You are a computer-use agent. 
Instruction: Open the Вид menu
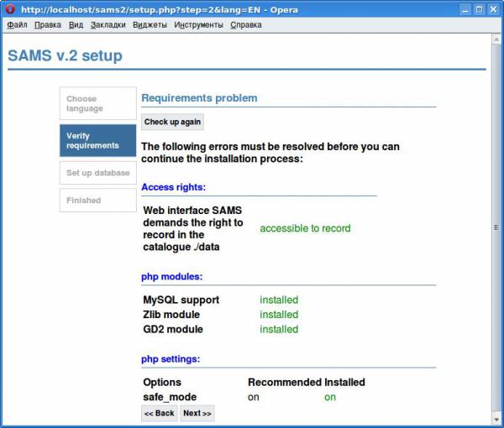(x=76, y=25)
